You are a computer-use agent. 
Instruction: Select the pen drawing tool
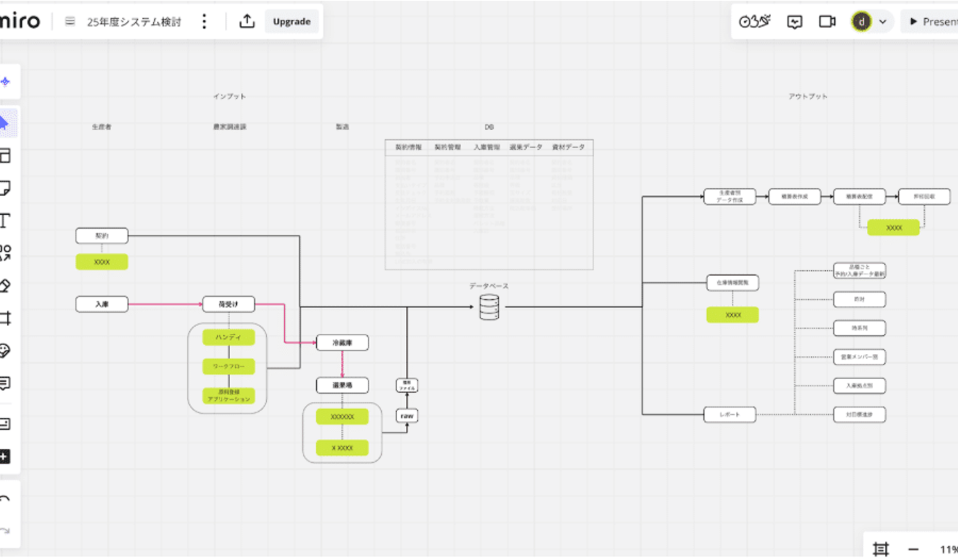5,285
